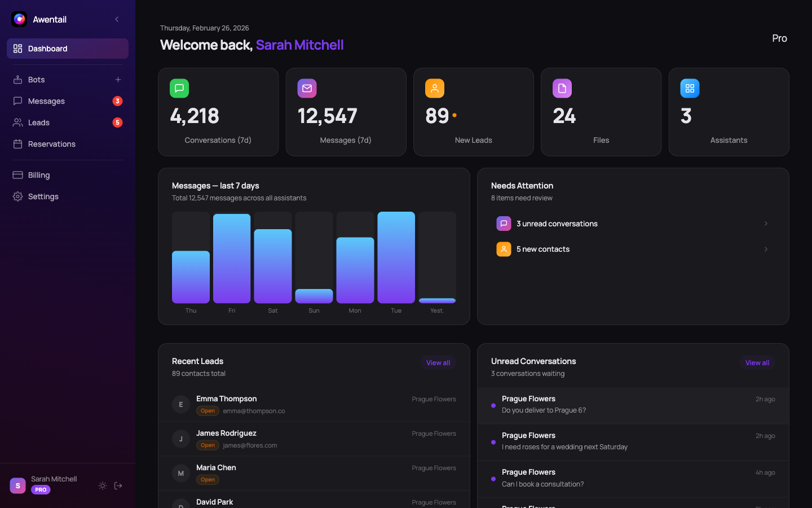812x508 pixels.
Task: Open the Bots section in the sidebar
Action: click(x=36, y=80)
